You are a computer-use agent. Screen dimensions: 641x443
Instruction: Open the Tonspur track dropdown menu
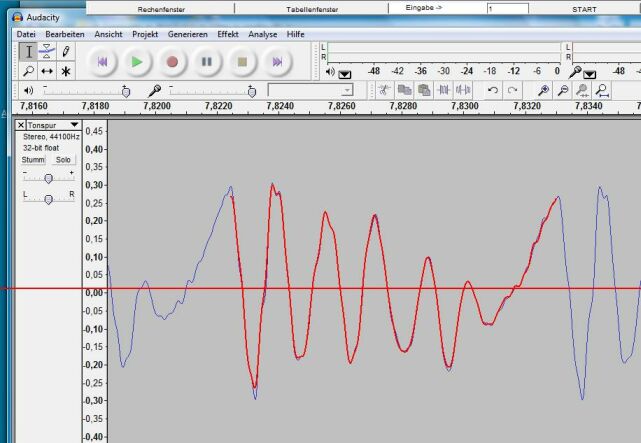[74, 125]
